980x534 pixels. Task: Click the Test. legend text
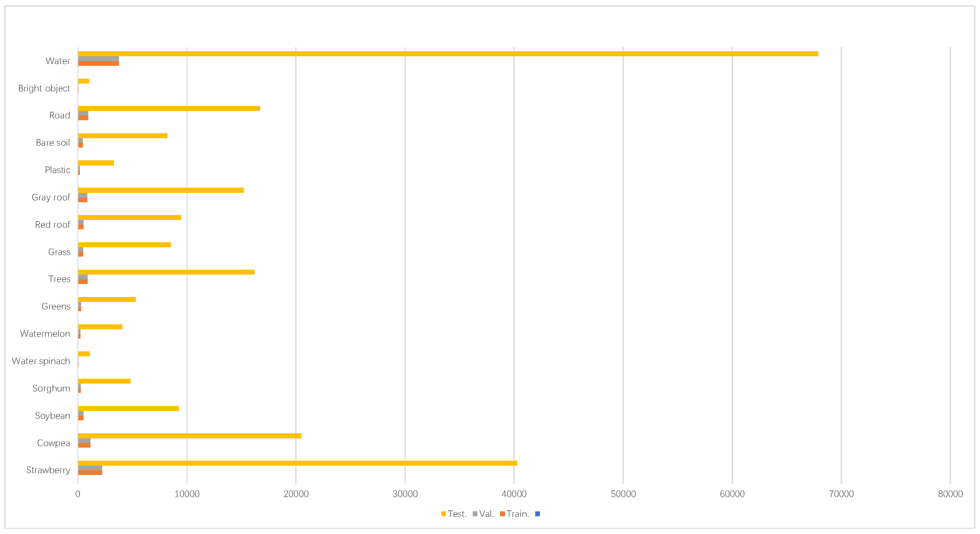(x=457, y=514)
